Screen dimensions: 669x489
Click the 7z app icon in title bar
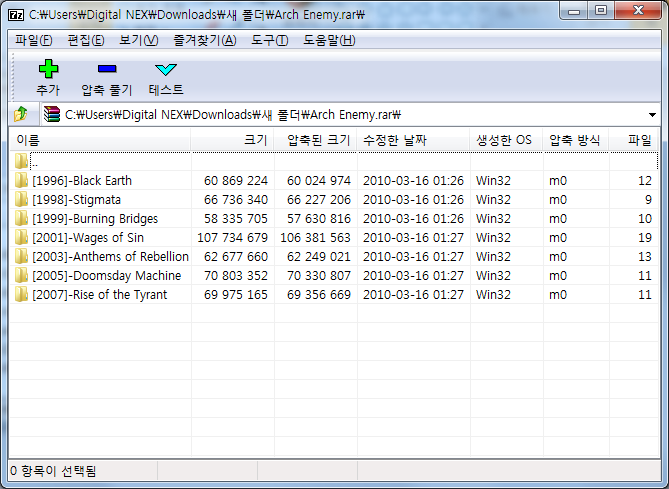pos(16,15)
